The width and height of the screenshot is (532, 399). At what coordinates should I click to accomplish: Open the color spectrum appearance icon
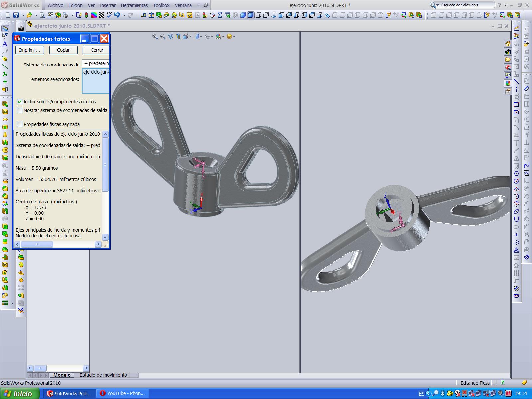(94, 15)
